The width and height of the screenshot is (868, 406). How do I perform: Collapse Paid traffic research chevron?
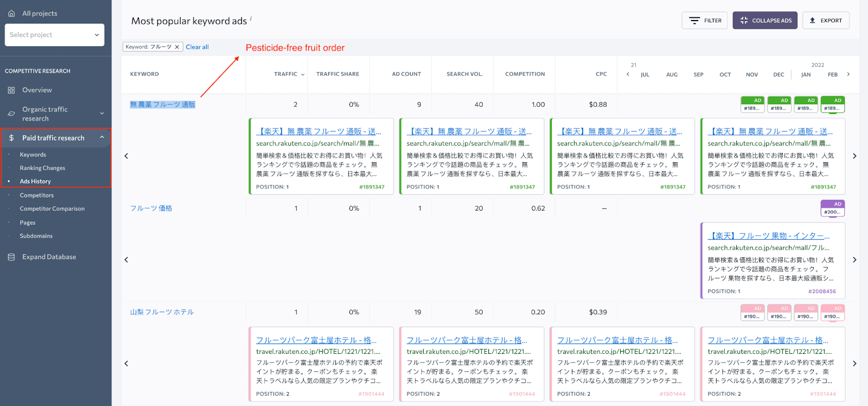[101, 138]
